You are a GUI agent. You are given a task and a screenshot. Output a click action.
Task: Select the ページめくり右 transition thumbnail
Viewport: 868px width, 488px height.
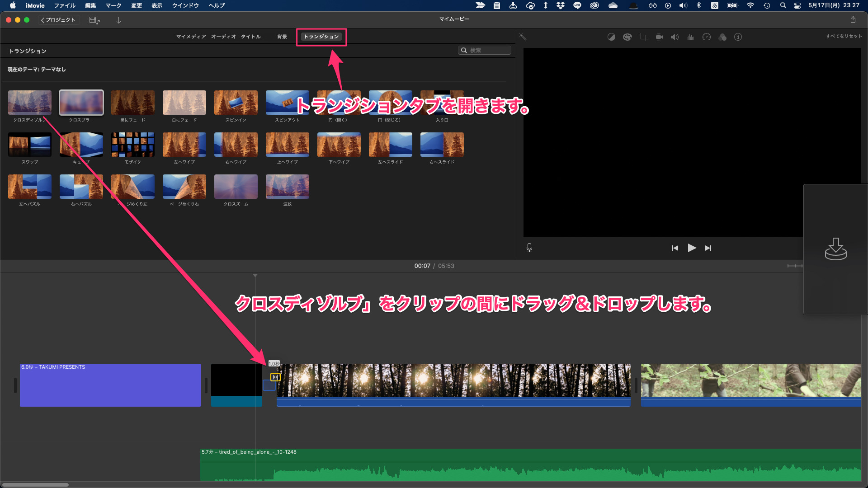point(184,187)
